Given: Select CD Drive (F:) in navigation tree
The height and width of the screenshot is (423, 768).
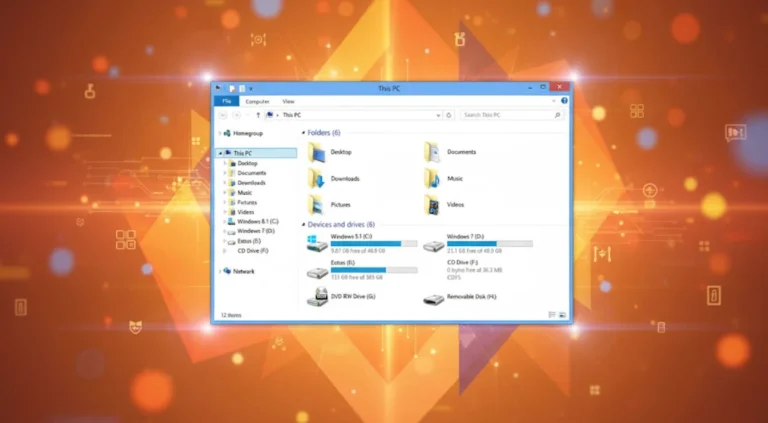Looking at the screenshot, I should click(253, 251).
